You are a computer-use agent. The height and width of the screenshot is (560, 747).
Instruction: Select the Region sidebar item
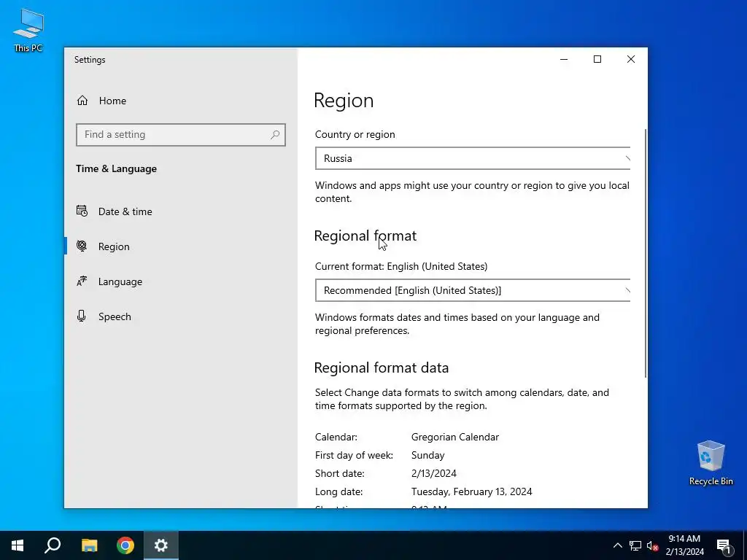pyautogui.click(x=181, y=246)
